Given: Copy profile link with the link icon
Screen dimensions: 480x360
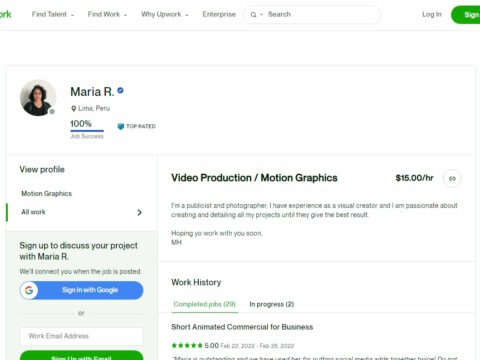Looking at the screenshot, I should [452, 178].
